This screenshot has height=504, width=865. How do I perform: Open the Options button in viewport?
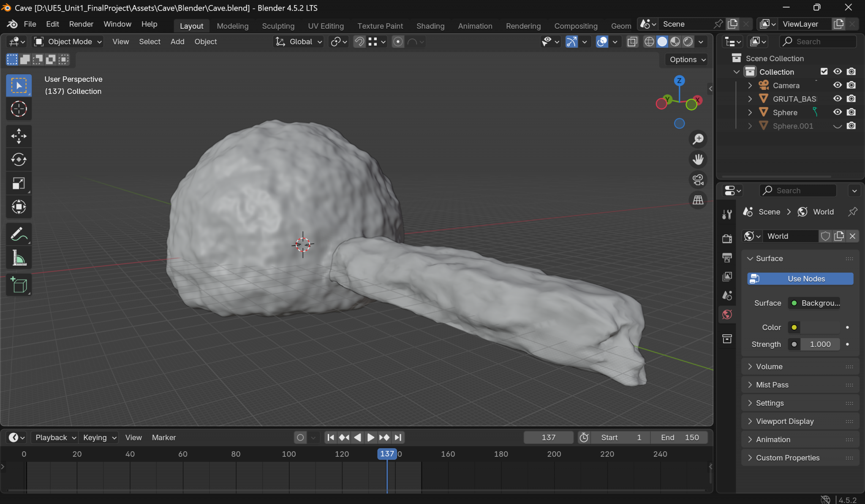coord(687,60)
